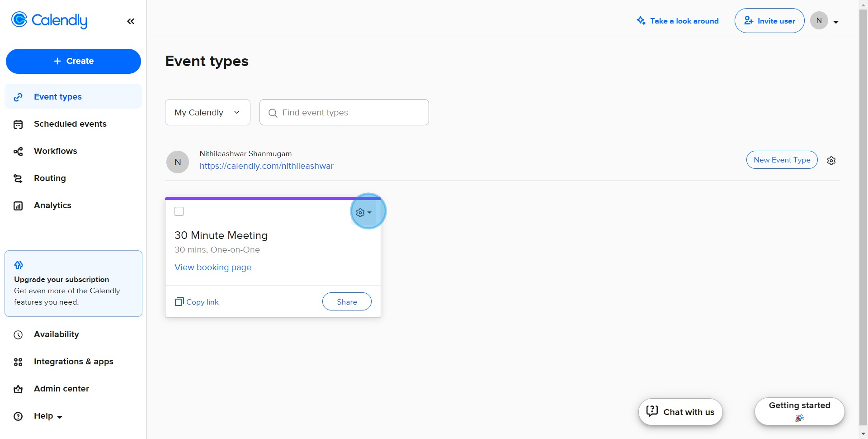This screenshot has height=439, width=868.
Task: Open the View booking page link
Action: 213,267
